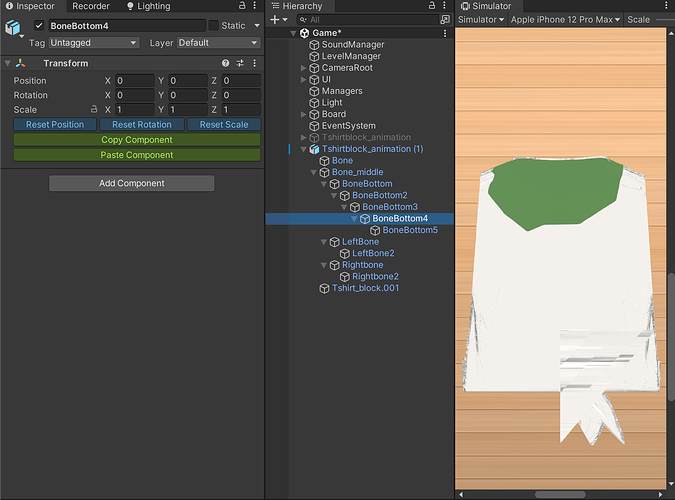Collapse Tshirtblock_animation (1) prefab
Image resolution: width=675 pixels, height=500 pixels.
pyautogui.click(x=303, y=149)
